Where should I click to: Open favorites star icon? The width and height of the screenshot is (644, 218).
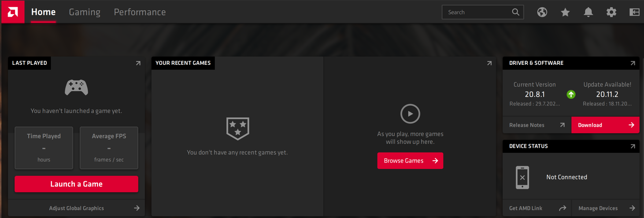click(x=566, y=12)
